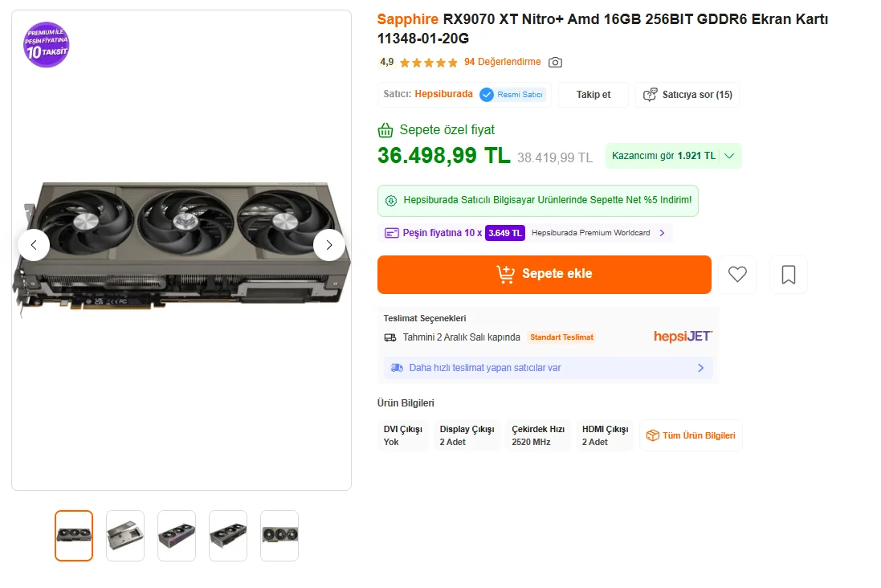Select the second product thumbnail

click(125, 536)
